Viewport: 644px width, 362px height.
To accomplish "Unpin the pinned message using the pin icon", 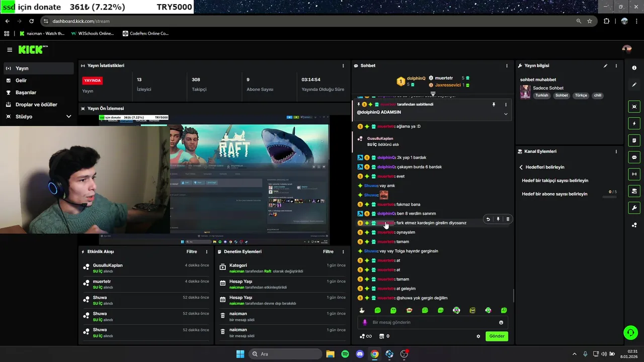I will [x=494, y=105].
